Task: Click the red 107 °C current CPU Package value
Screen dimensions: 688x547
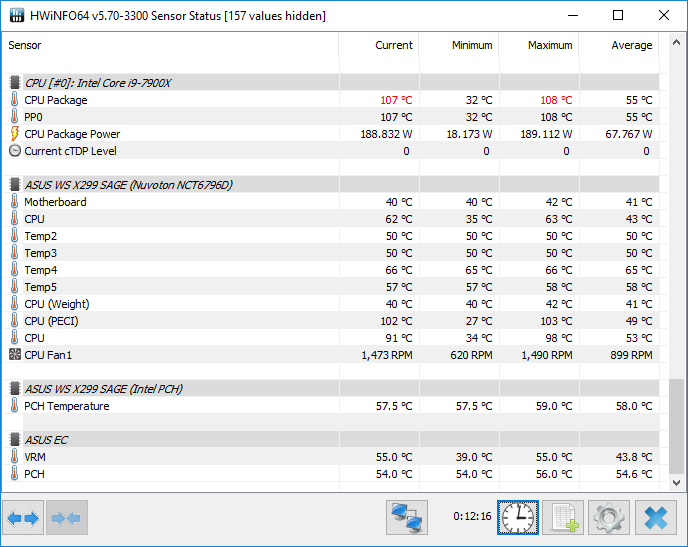Action: pyautogui.click(x=396, y=100)
